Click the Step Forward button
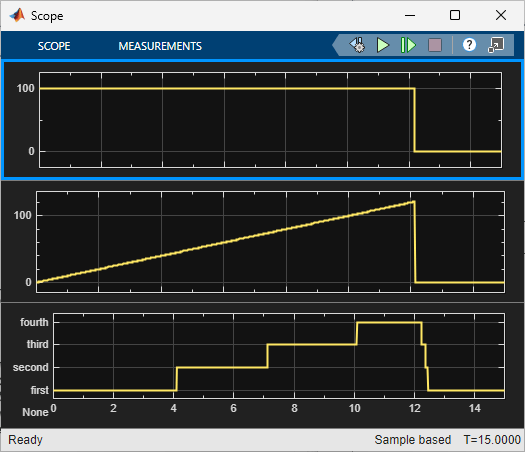 (x=408, y=45)
